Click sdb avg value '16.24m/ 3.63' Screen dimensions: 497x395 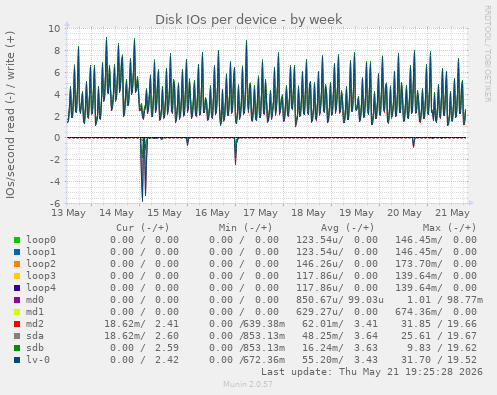click(x=340, y=348)
